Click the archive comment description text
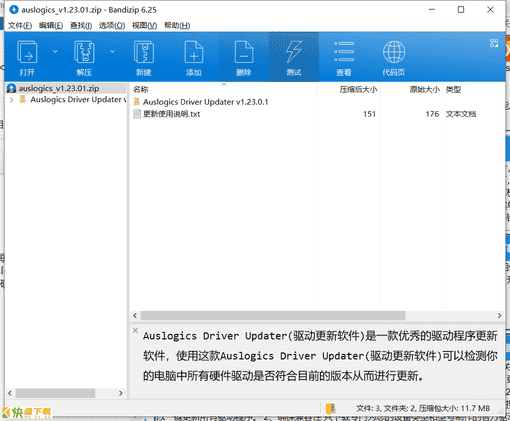510x421 pixels. click(x=320, y=356)
